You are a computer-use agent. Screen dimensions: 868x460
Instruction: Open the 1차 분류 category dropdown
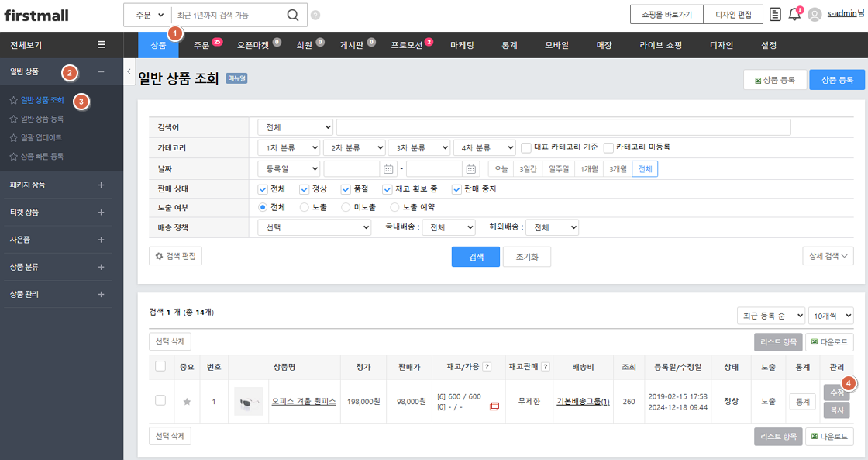pos(288,147)
